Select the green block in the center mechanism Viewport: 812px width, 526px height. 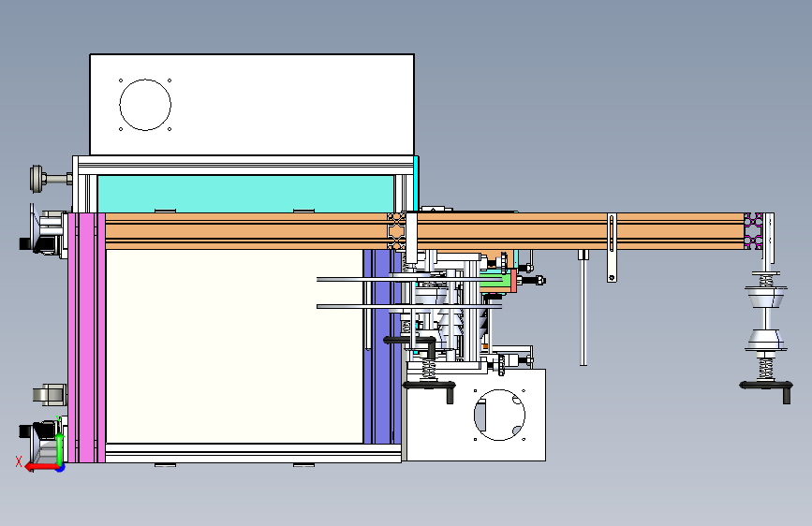point(495,283)
